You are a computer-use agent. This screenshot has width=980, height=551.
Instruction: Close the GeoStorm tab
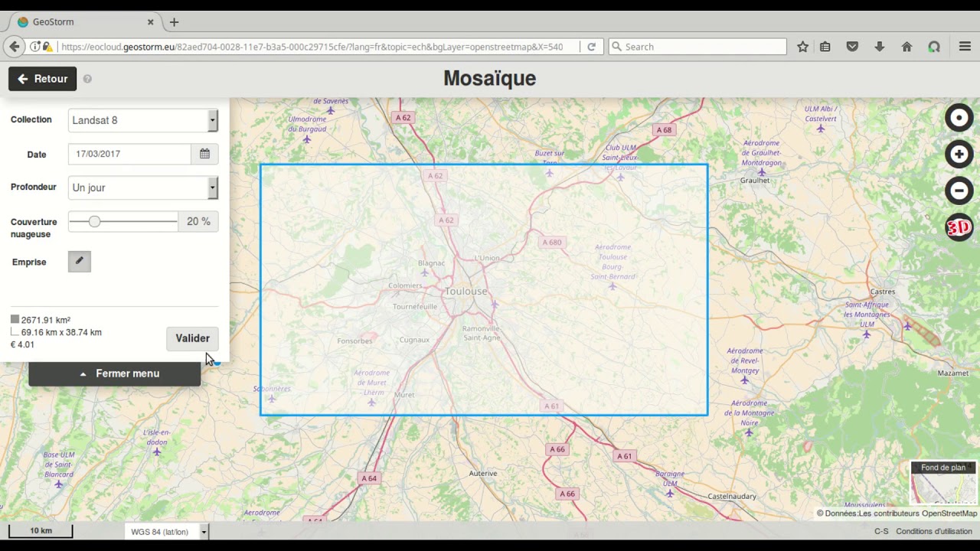click(151, 22)
